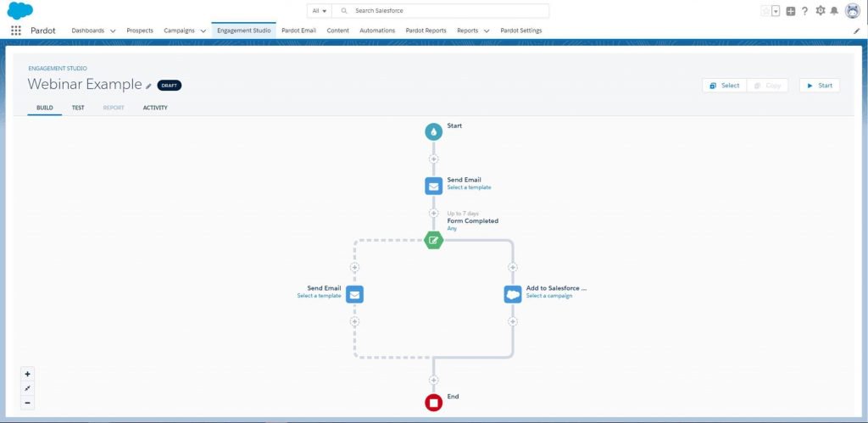This screenshot has height=423, width=868.
Task: Open user profile avatar
Action: pyautogui.click(x=853, y=10)
